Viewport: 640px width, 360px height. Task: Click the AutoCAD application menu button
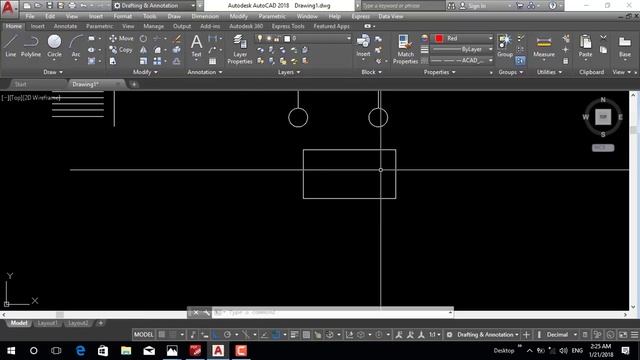click(x=9, y=8)
